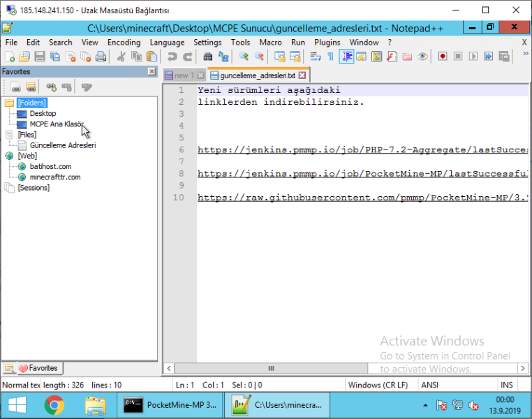Click the Copy toolbar icon
The height and width of the screenshot is (419, 532).
point(136,57)
